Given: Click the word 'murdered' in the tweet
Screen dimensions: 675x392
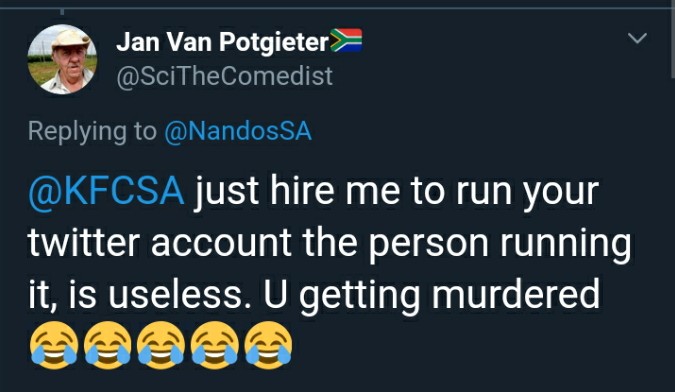Looking at the screenshot, I should (515, 294).
